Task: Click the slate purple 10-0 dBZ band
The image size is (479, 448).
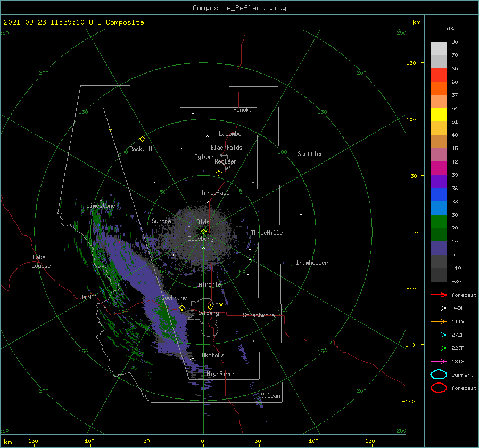Action: click(x=439, y=248)
